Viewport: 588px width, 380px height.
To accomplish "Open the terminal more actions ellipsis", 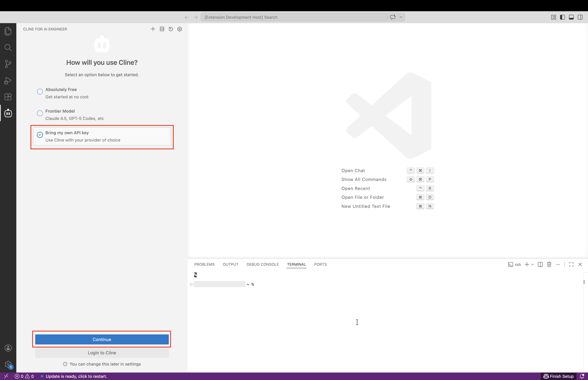I will 558,264.
